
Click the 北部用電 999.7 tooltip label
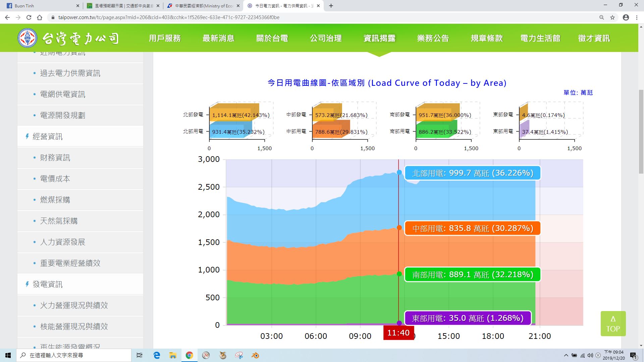[x=473, y=173]
